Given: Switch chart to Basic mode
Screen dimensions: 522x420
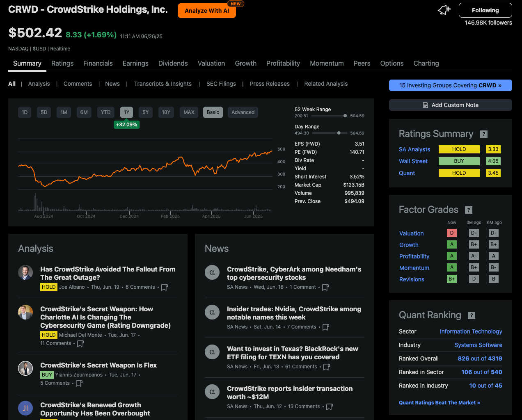Looking at the screenshot, I should [x=213, y=112].
